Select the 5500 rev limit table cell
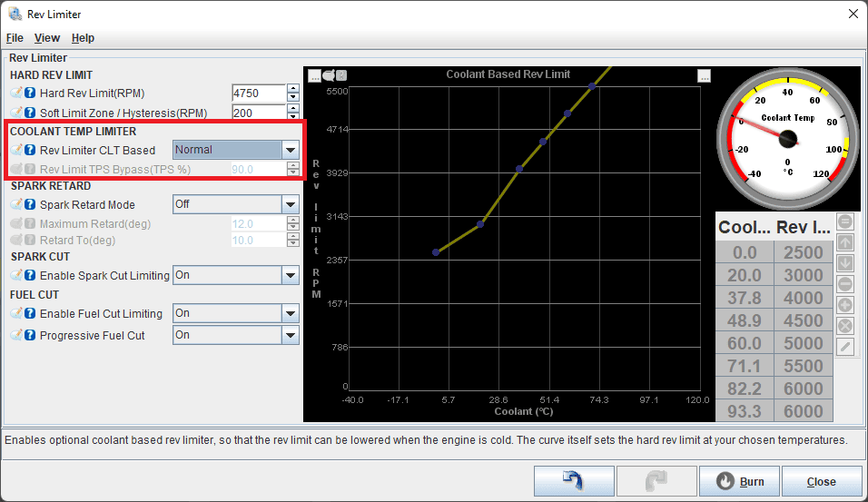This screenshot has height=502, width=868. point(804,366)
